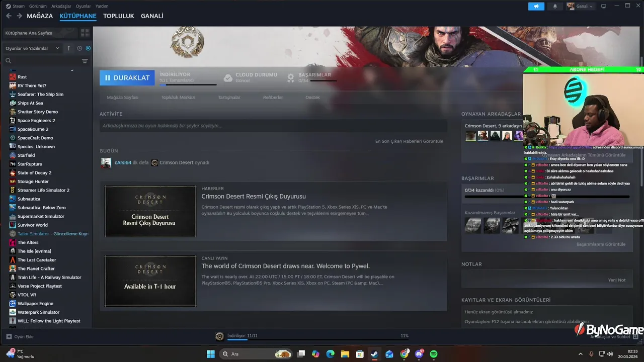Select State of Decay 2 in library
644x362 pixels.
click(34, 173)
